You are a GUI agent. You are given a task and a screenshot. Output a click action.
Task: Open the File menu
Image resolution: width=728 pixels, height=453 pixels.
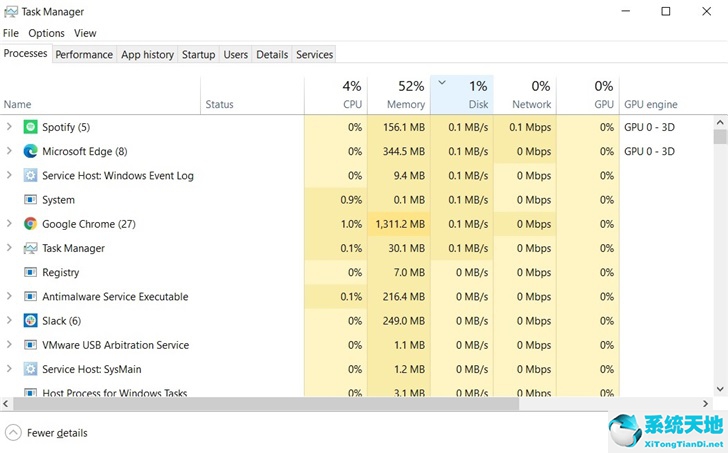pyautogui.click(x=11, y=33)
